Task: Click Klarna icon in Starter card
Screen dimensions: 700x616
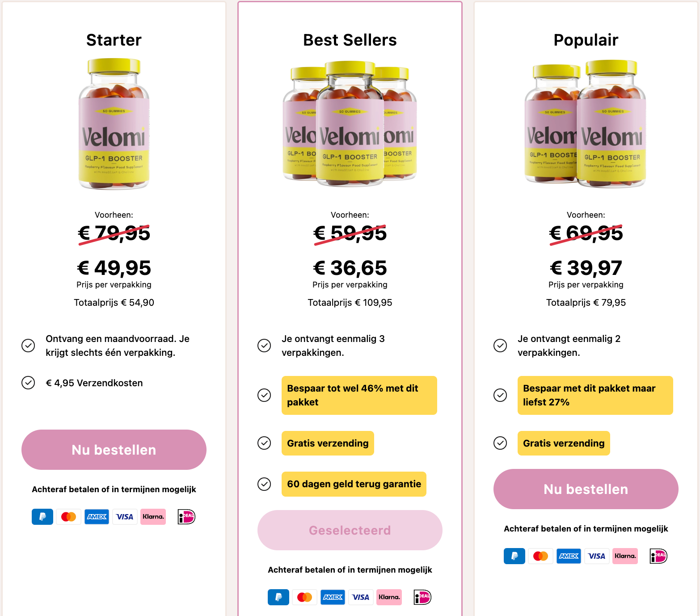Action: 153,517
